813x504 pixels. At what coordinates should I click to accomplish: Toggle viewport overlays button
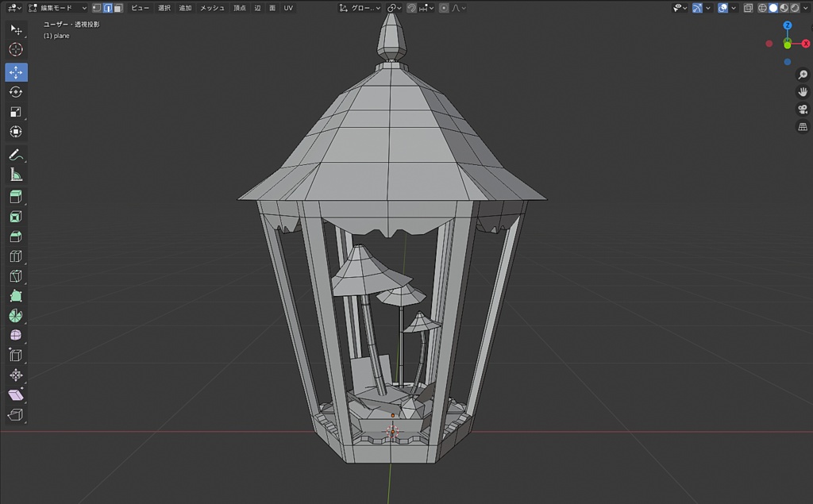pos(722,8)
